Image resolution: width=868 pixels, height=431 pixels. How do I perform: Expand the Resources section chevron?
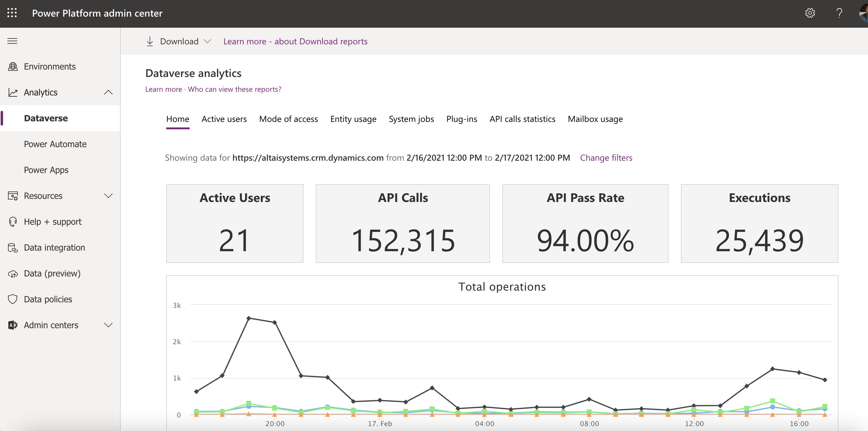(108, 196)
